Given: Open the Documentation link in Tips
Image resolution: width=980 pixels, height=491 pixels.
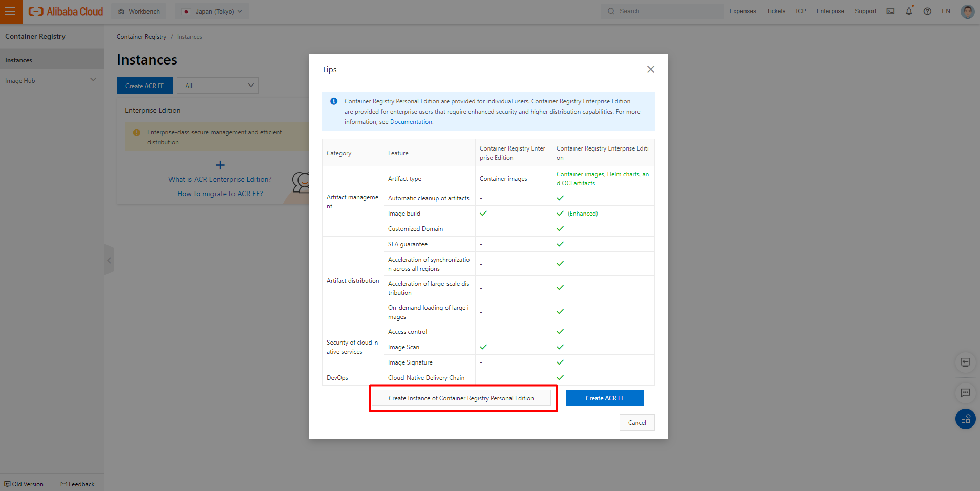Looking at the screenshot, I should pyautogui.click(x=411, y=122).
